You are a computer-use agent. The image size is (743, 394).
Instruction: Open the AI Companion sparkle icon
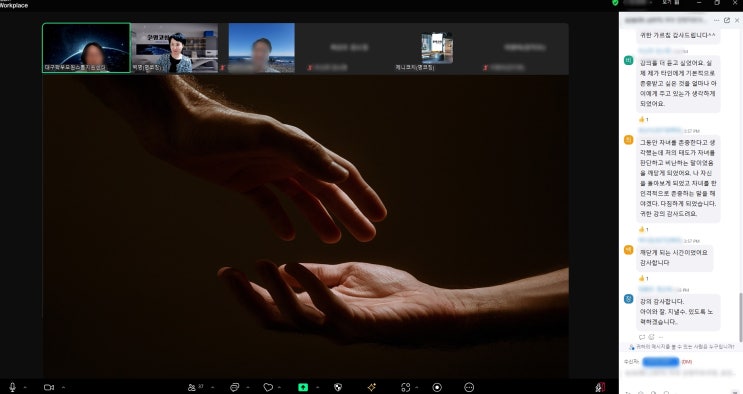tap(372, 387)
